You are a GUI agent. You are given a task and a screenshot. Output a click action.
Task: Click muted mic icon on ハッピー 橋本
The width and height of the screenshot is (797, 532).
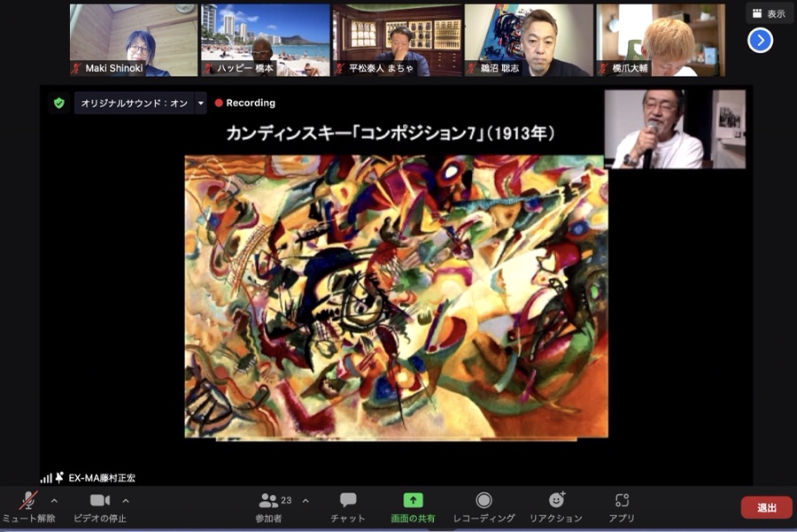click(208, 68)
